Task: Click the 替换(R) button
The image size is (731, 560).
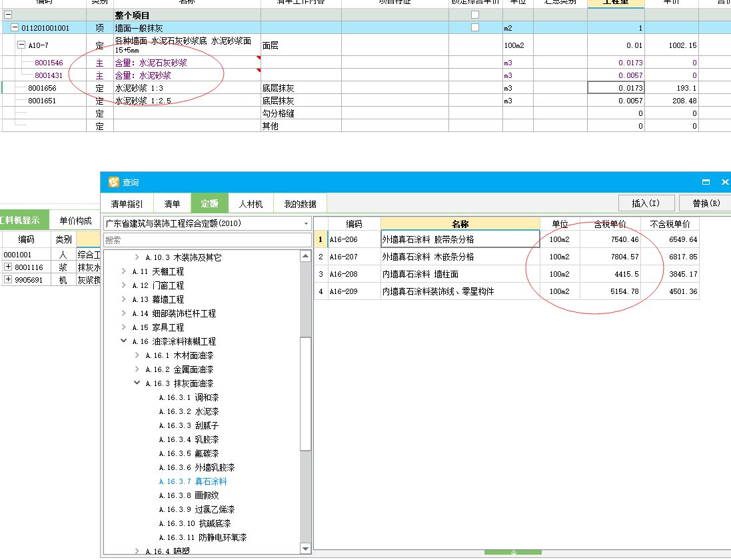Action: 706,203
